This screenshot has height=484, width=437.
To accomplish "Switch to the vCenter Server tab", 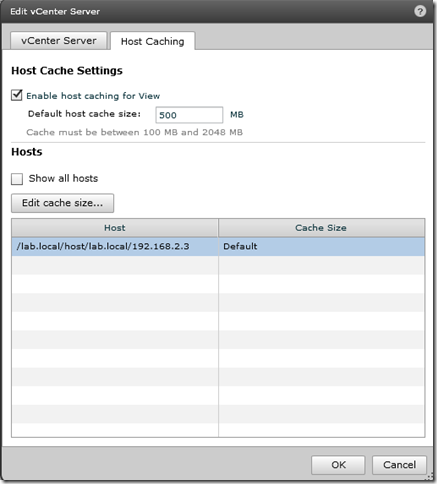I will (59, 41).
